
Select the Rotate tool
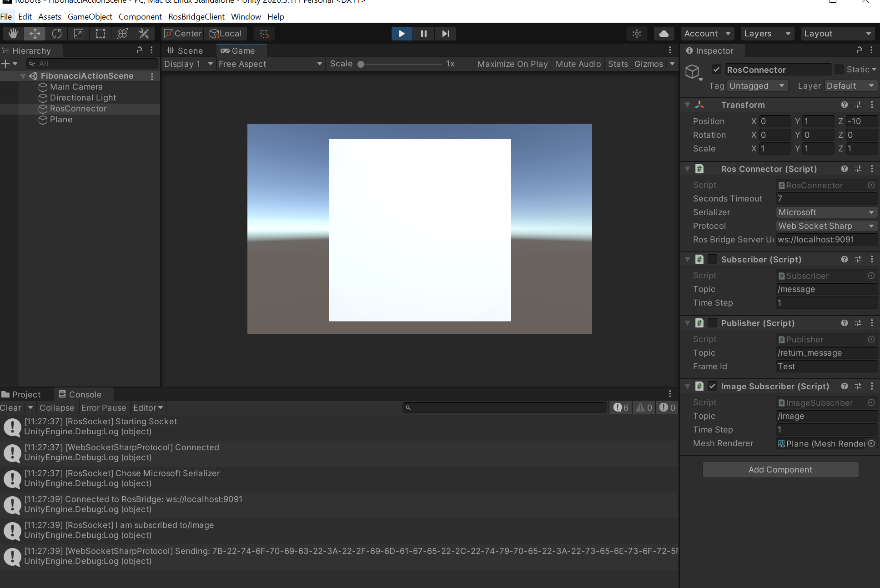[56, 33]
